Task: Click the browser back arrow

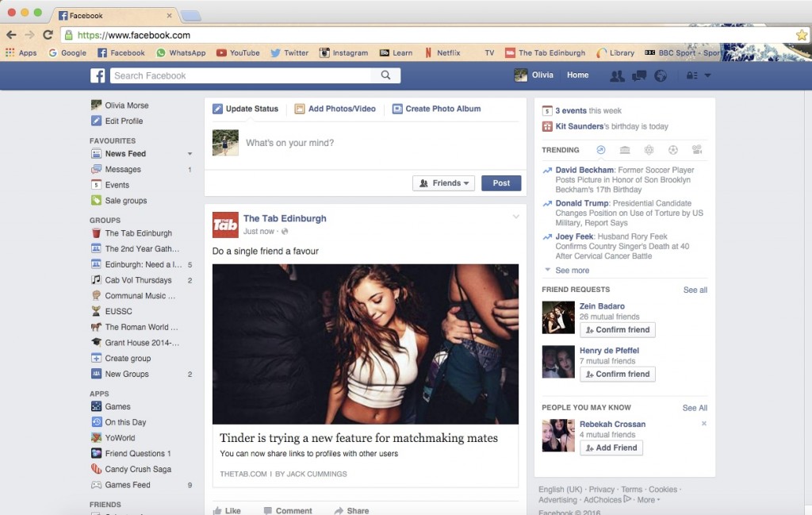Action: pyautogui.click(x=11, y=35)
